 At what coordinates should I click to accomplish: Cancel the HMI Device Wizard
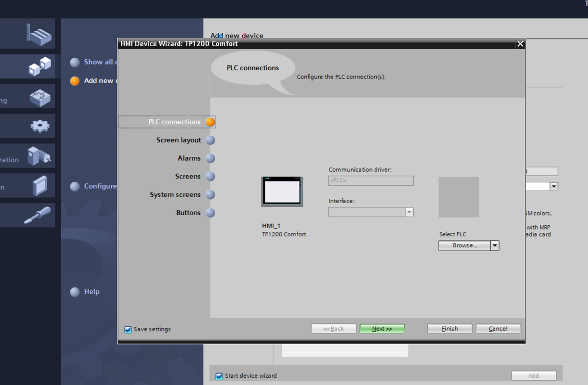498,329
